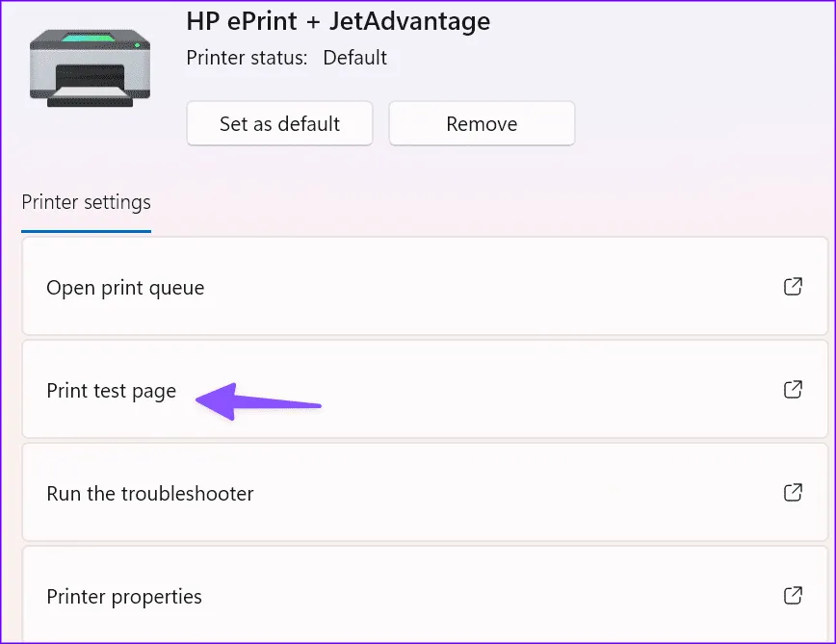Open the print queue via its label
Viewport: 836px width, 644px height.
click(x=125, y=288)
